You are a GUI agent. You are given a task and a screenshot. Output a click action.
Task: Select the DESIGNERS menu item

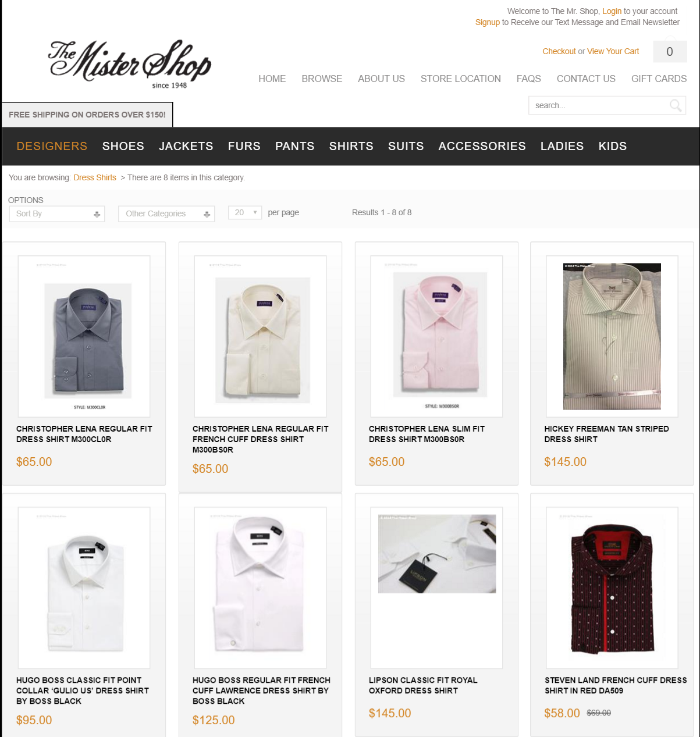tap(52, 146)
